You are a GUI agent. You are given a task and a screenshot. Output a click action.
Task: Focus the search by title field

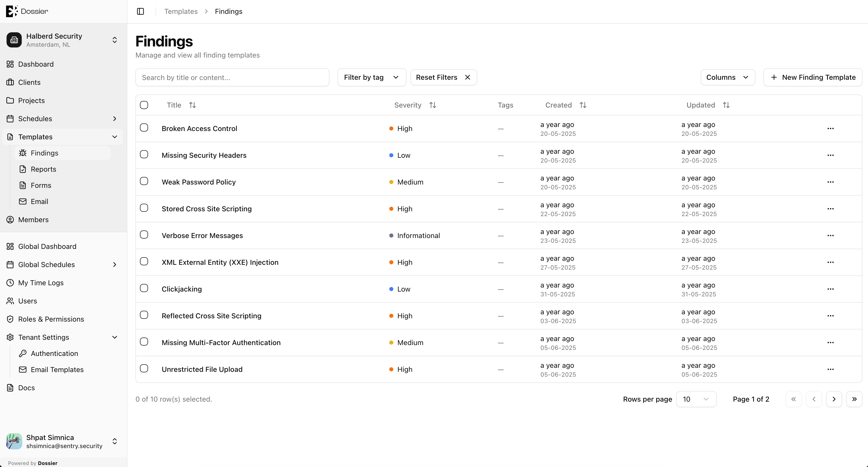click(x=232, y=77)
